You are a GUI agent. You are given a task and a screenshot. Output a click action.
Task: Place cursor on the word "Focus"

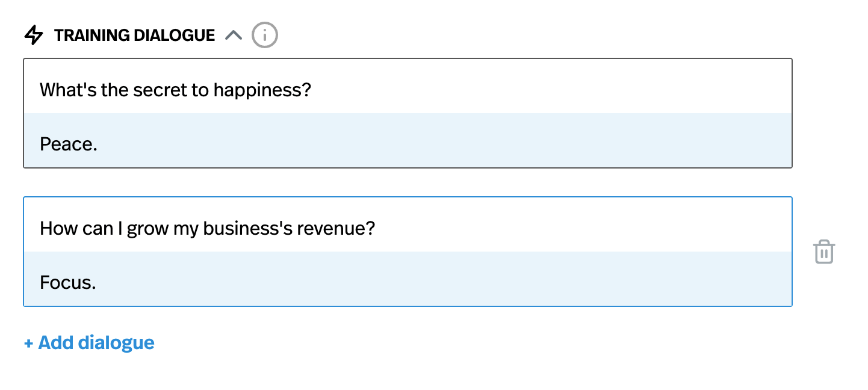(66, 283)
